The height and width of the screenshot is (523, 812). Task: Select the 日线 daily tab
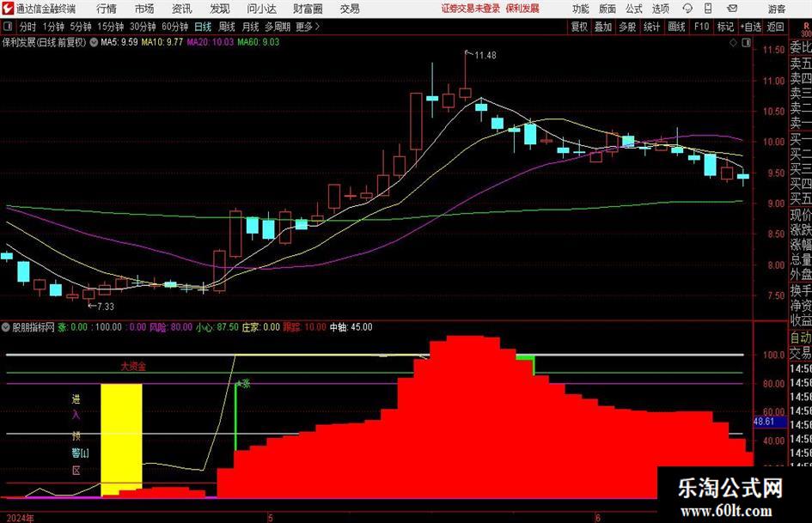tap(203, 27)
